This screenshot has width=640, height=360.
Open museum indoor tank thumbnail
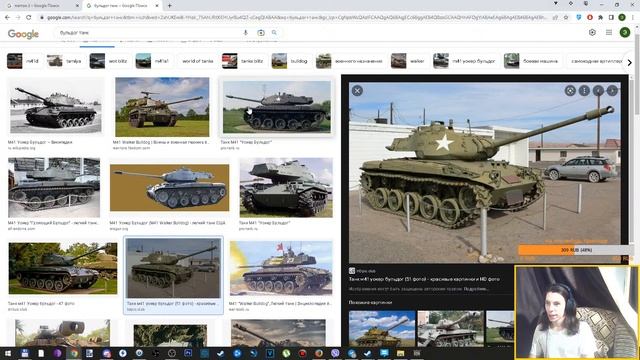tap(54, 188)
